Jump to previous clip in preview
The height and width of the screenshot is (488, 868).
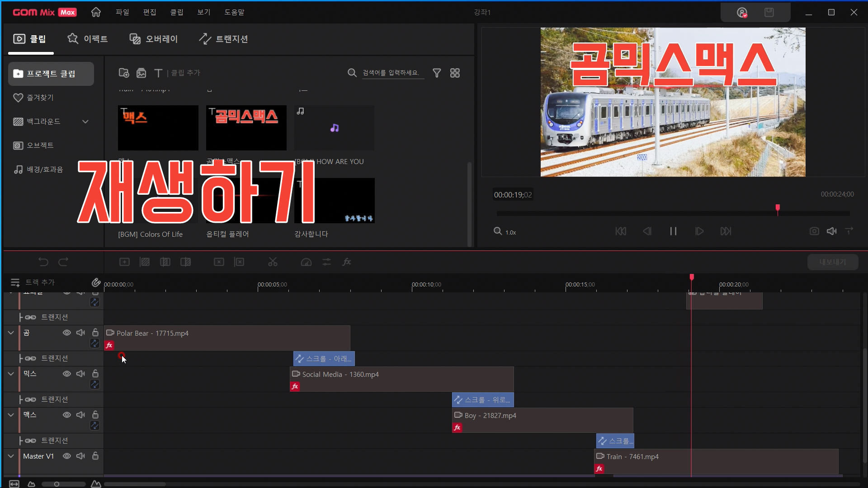(x=621, y=231)
